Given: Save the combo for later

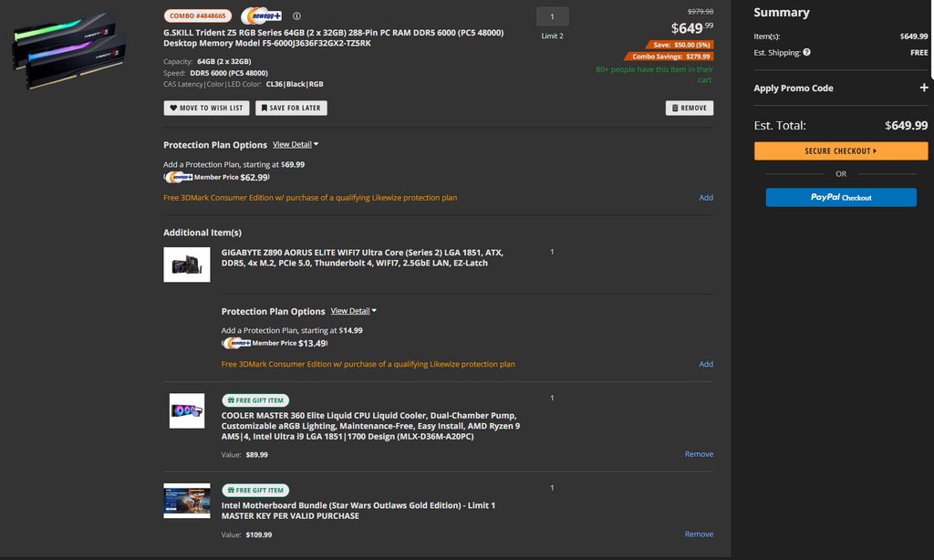Looking at the screenshot, I should pyautogui.click(x=291, y=108).
